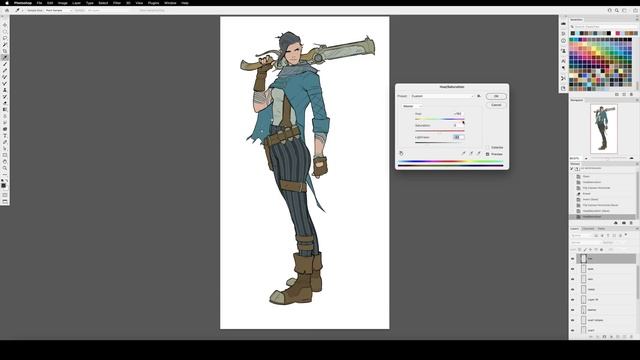Open the Image menu

(62, 3)
